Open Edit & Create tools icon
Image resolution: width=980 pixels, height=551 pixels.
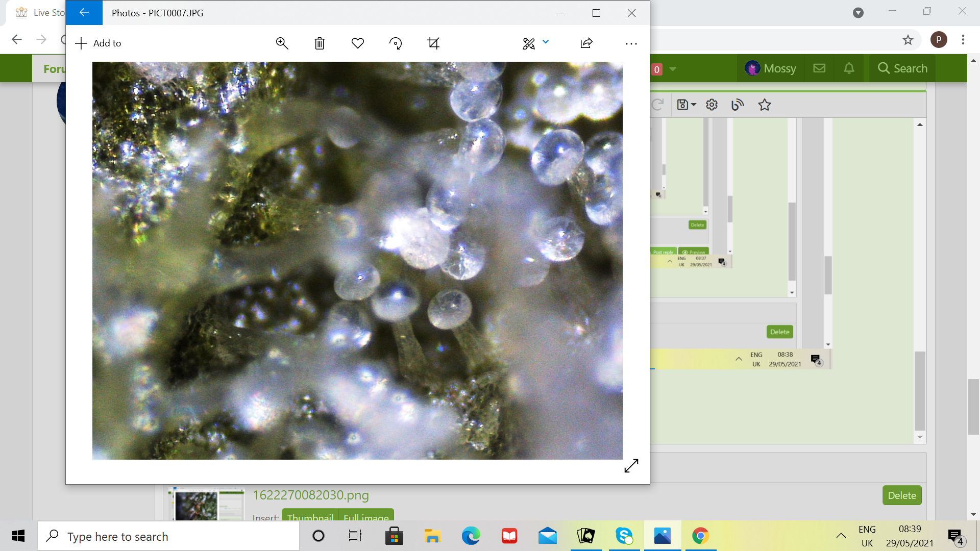(529, 43)
